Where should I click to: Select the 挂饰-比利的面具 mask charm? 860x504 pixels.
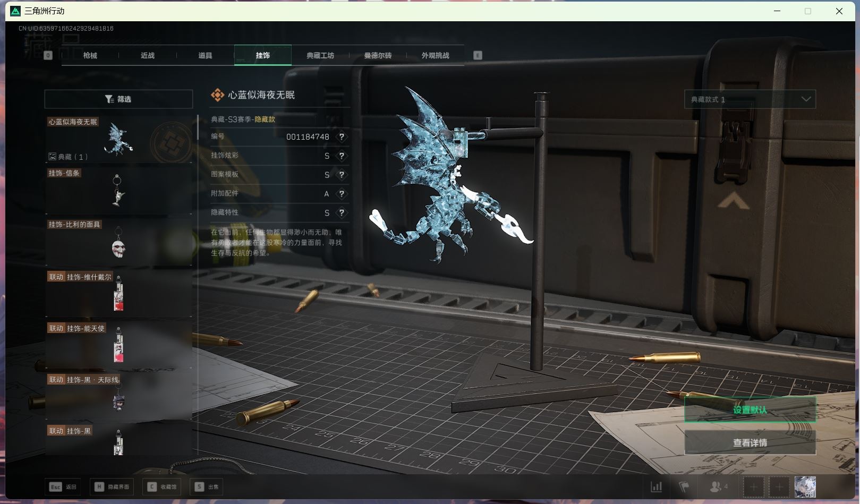[x=118, y=242]
